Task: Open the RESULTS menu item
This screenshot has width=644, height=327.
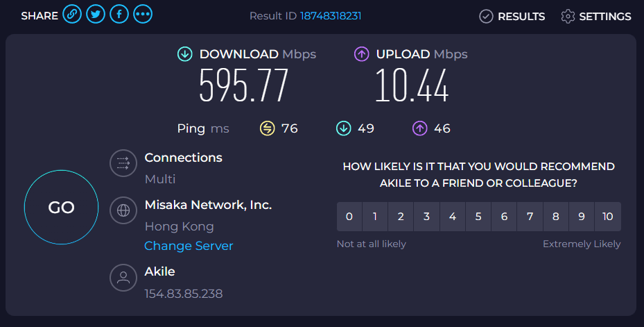Action: [x=521, y=16]
